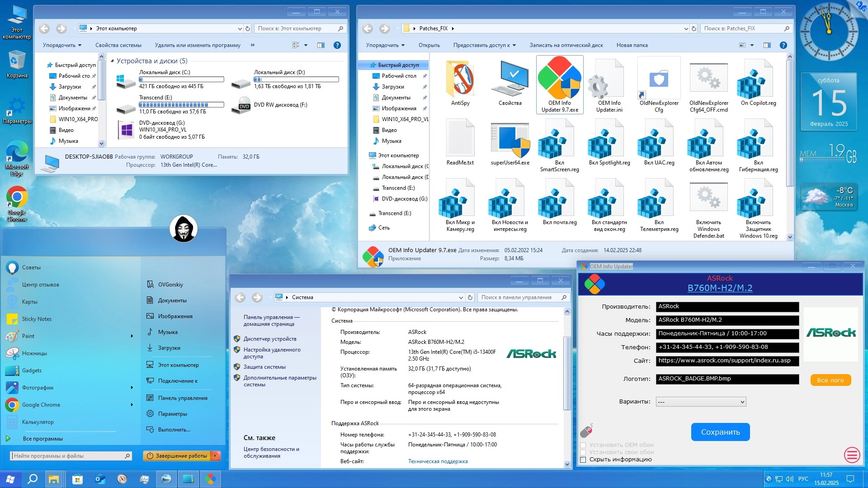Open the Outlook taskbar icon
The height and width of the screenshot is (488, 868).
100,479
